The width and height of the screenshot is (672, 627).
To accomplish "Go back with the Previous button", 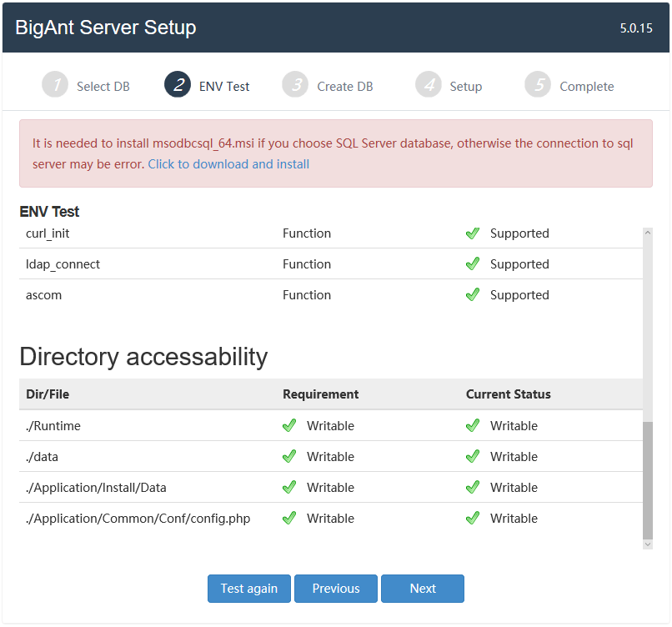I will [x=336, y=589].
